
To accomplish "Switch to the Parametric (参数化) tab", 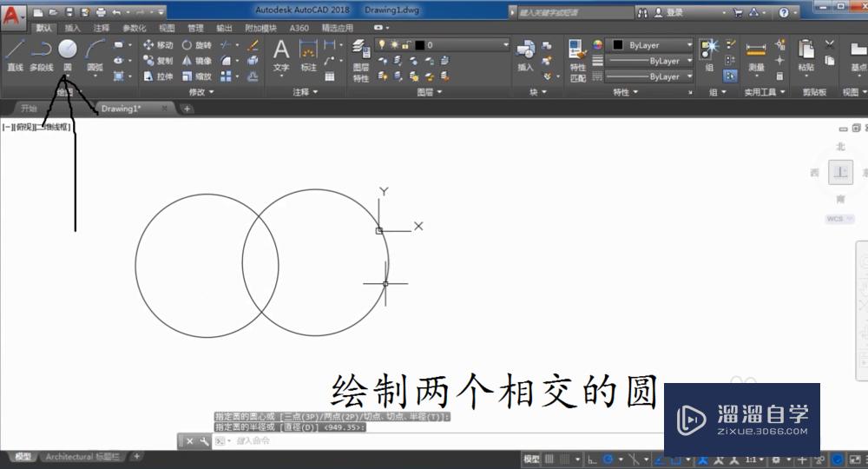I will (134, 28).
